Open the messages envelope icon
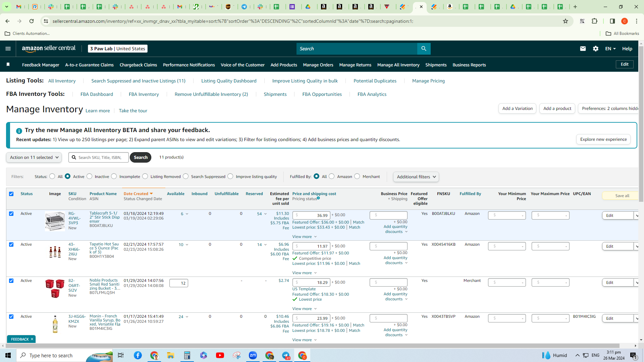 click(583, 49)
